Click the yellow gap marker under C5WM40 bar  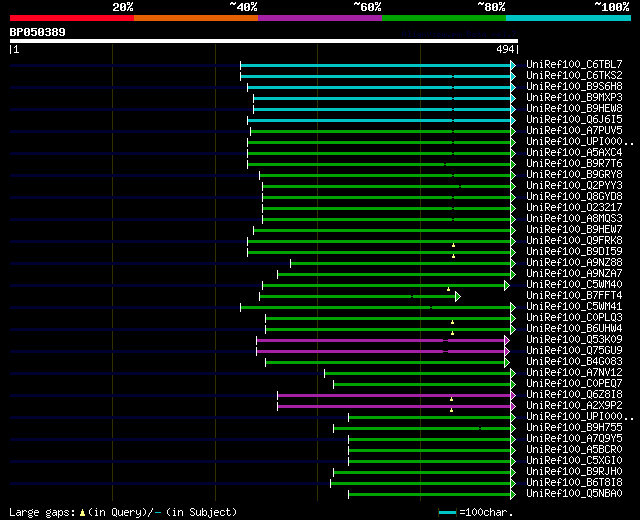[x=449, y=289]
